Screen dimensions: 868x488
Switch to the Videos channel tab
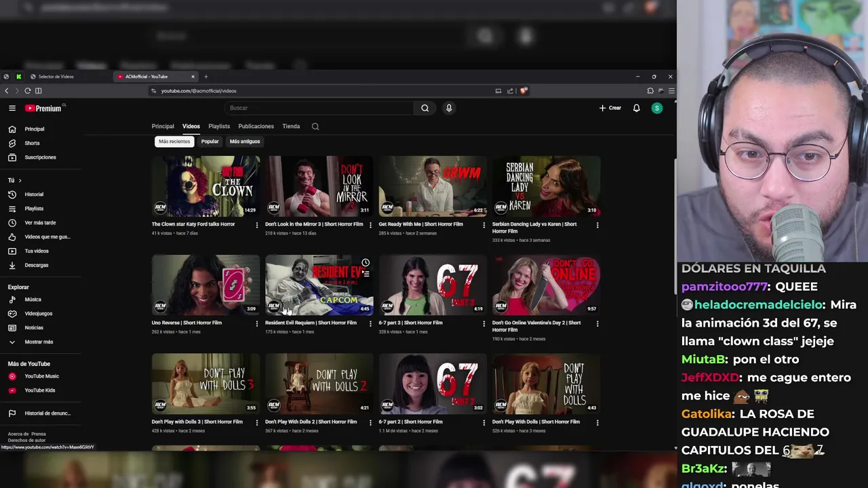[x=191, y=126]
